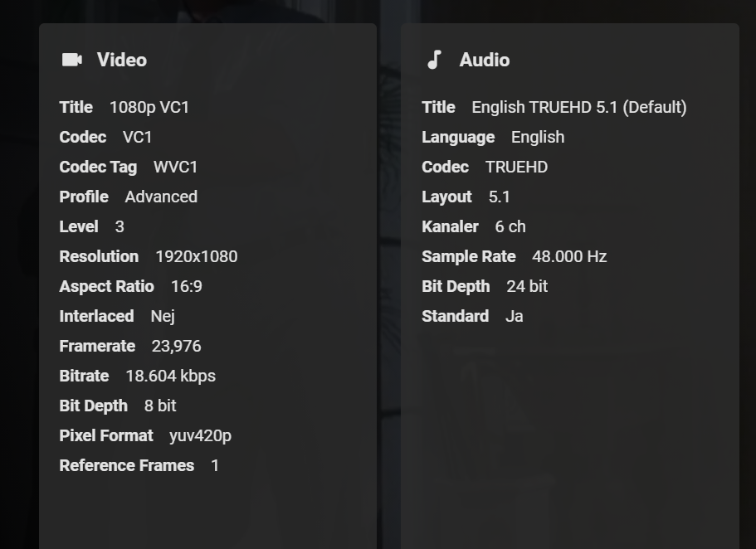Select the Kanaler value 6 ch
Viewport: 756px width, 549px height.
[510, 226]
